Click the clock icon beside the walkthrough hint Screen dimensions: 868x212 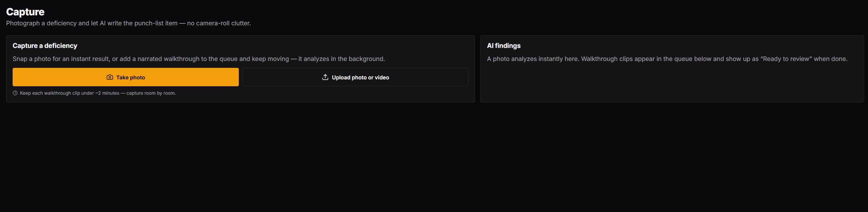[15, 93]
